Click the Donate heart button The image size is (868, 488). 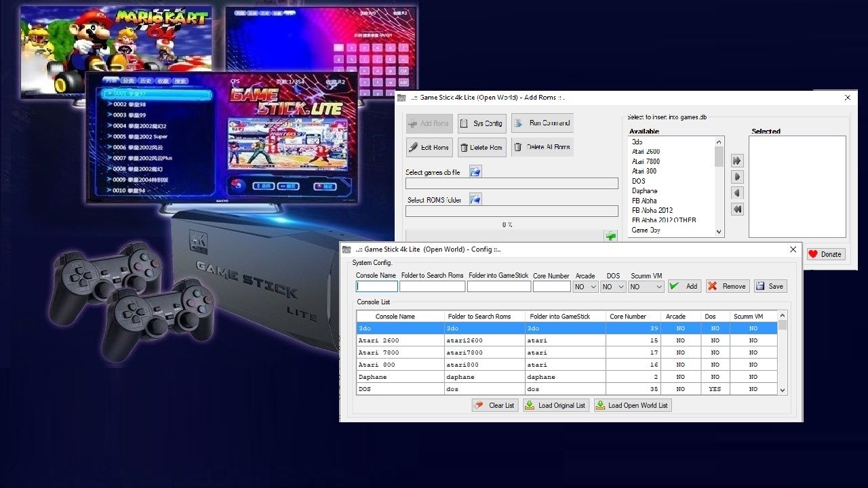825,254
